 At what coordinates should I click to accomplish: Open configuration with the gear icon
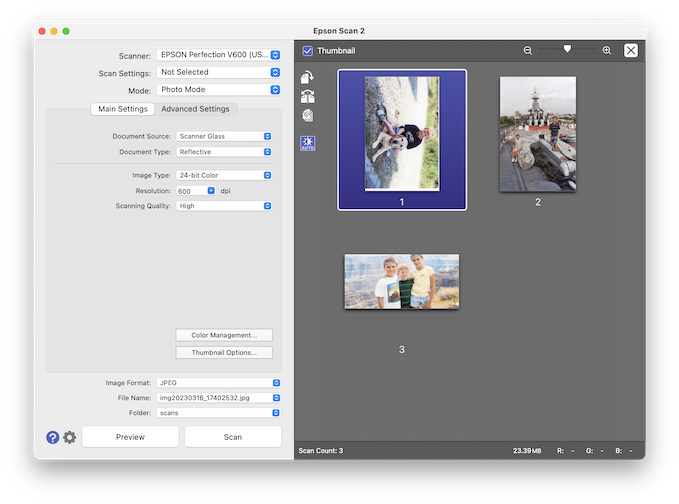click(69, 437)
